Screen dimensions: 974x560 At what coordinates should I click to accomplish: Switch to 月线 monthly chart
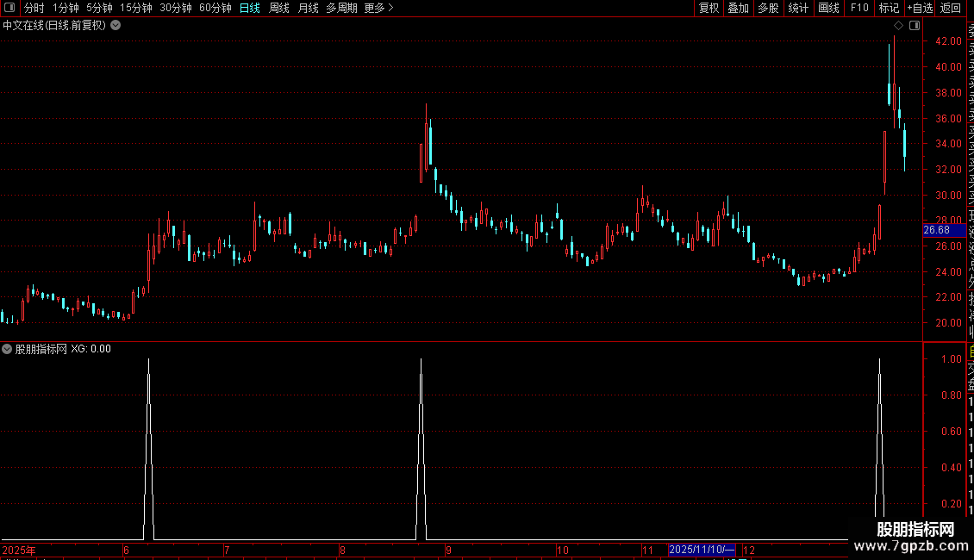coord(308,8)
